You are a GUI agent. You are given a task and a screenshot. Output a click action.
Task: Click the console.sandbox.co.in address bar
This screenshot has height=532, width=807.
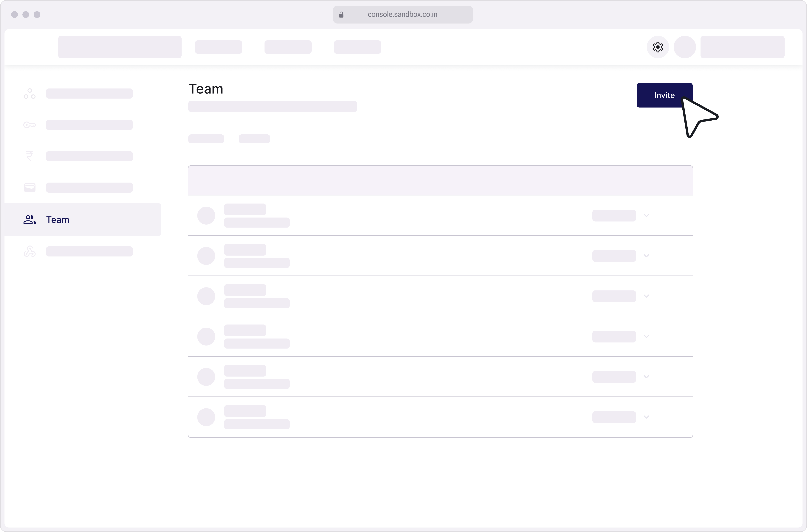pos(403,15)
